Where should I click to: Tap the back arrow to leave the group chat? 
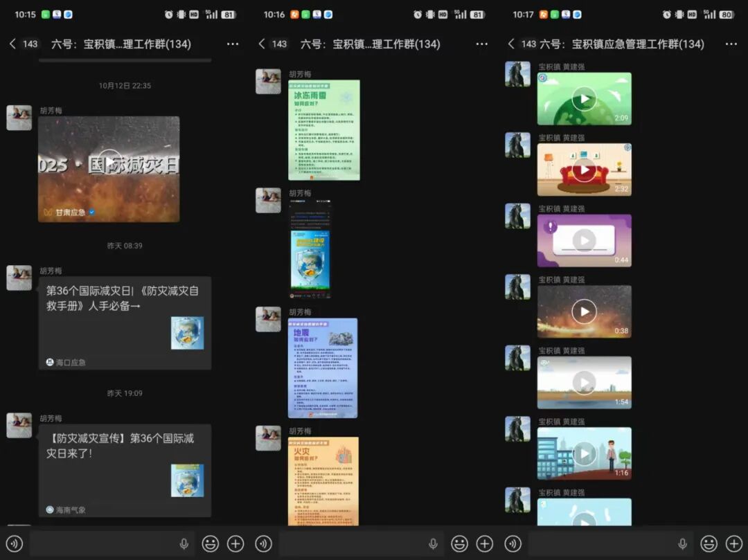click(12, 44)
